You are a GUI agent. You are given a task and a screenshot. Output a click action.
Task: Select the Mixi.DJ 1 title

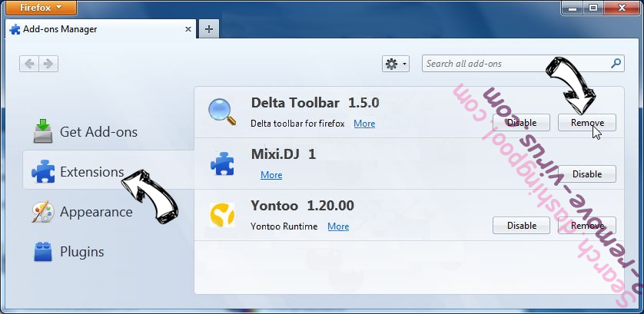(x=284, y=154)
